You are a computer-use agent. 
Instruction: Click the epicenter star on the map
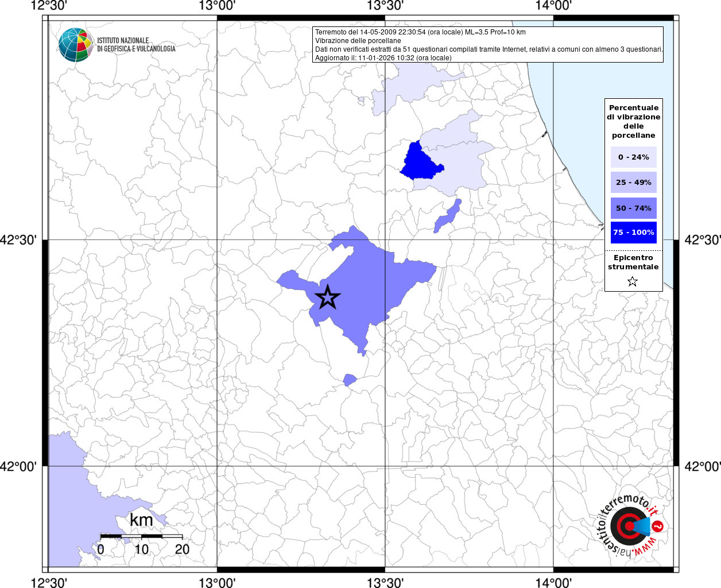pyautogui.click(x=328, y=297)
